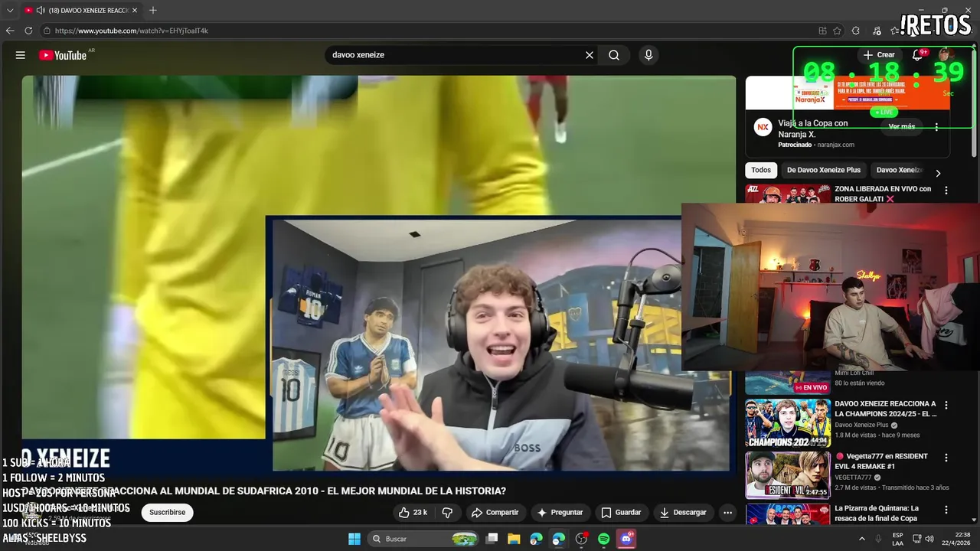This screenshot has height=551, width=980.
Task: Mute the tab via speaker icon
Action: (x=40, y=10)
